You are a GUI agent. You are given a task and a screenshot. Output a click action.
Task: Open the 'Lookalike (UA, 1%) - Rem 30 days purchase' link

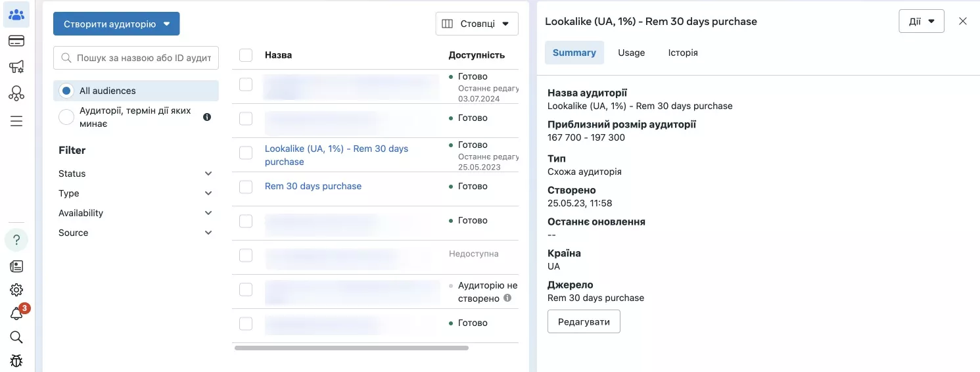(337, 155)
